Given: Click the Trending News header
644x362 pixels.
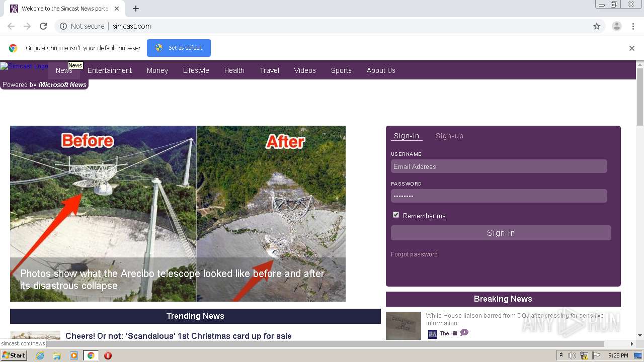Looking at the screenshot, I should tap(195, 316).
